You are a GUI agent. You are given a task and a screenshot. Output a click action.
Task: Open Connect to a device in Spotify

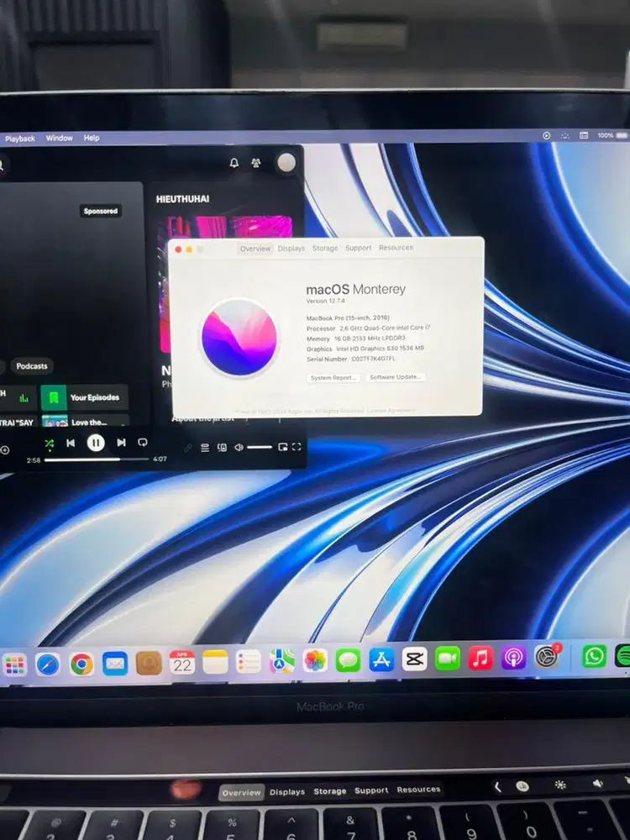(222, 448)
